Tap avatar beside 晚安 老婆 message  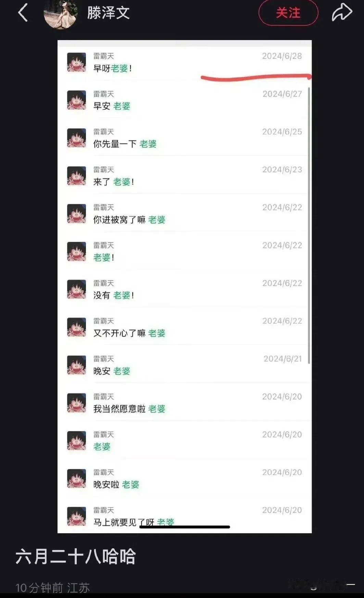click(76, 365)
